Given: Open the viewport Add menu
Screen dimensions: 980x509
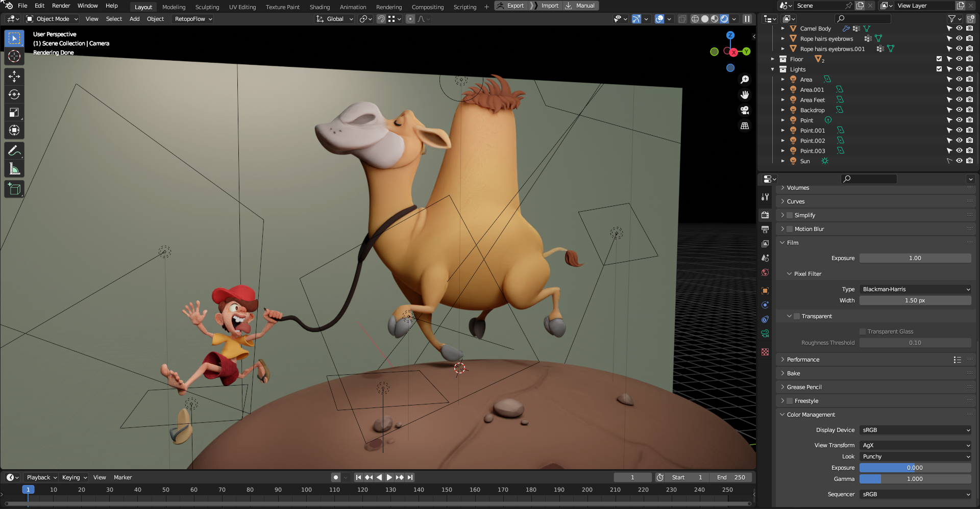Looking at the screenshot, I should tap(134, 19).
